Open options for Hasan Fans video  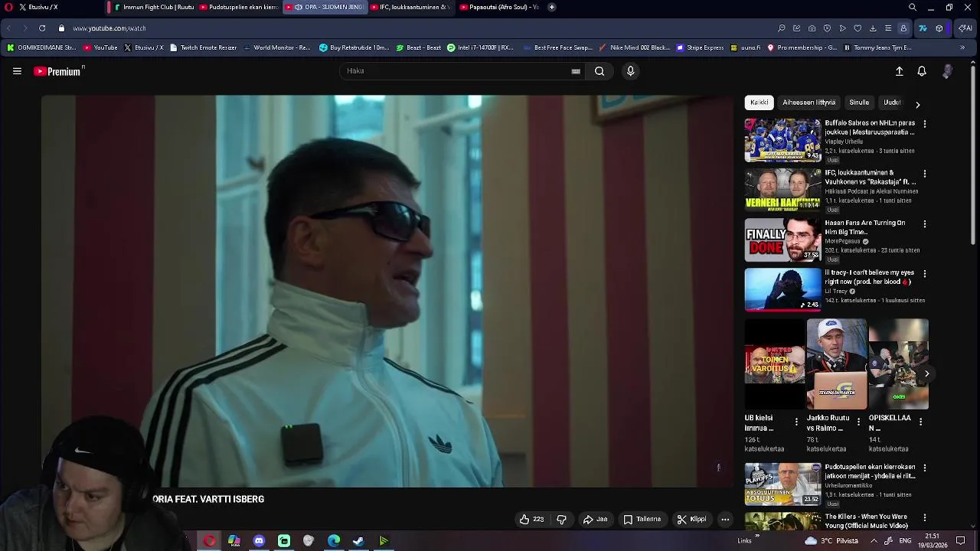point(925,224)
